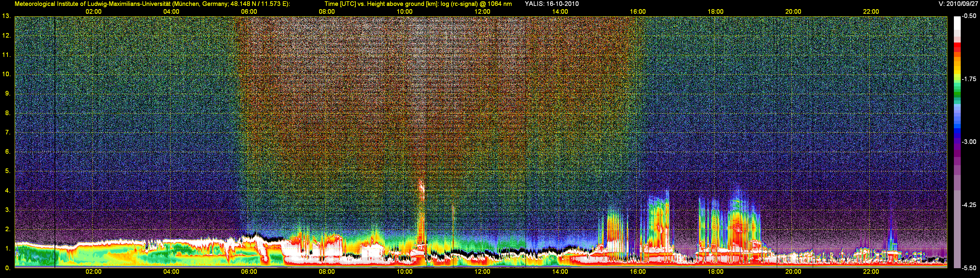Pick the 06:00 label on the bottom time axis

(x=249, y=271)
